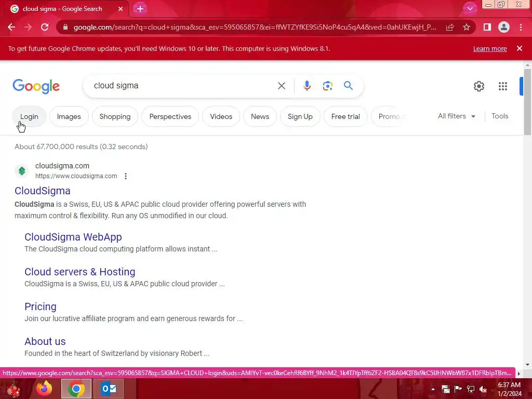532x399 pixels.
Task: Click the address bar URL
Action: coord(255,27)
